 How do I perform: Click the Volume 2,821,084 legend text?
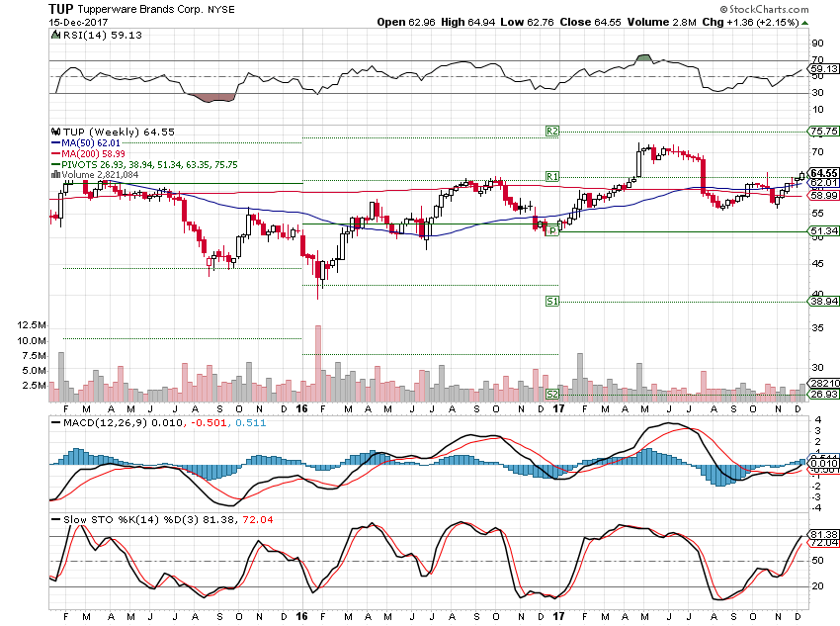(x=100, y=175)
